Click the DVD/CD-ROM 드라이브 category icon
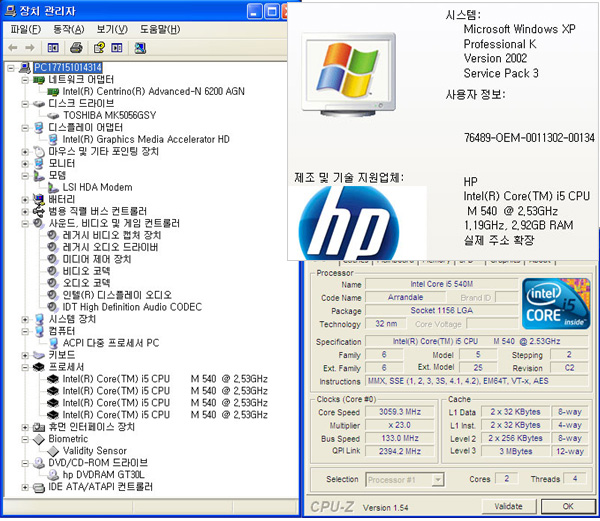Screen dimensions: 600x521 [39, 463]
